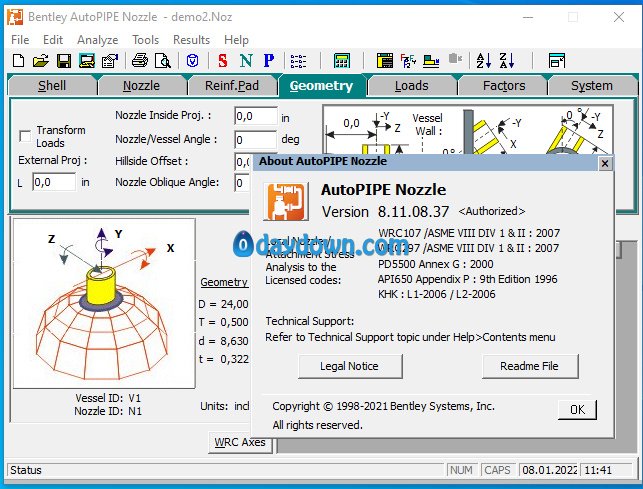The width and height of the screenshot is (643, 489).
Task: Click the AutoPIPE Nozzle logo in About dialog
Action: coord(286,201)
